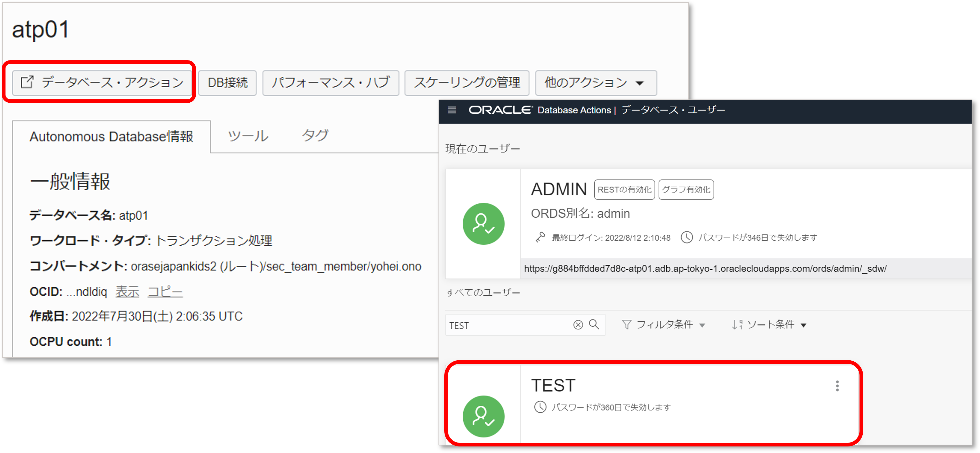Open the TEST user three-dot menu
The image size is (980, 453).
[x=837, y=386]
